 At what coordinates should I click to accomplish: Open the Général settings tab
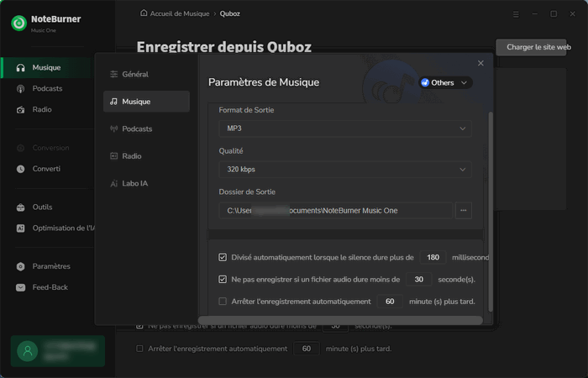coord(146,74)
